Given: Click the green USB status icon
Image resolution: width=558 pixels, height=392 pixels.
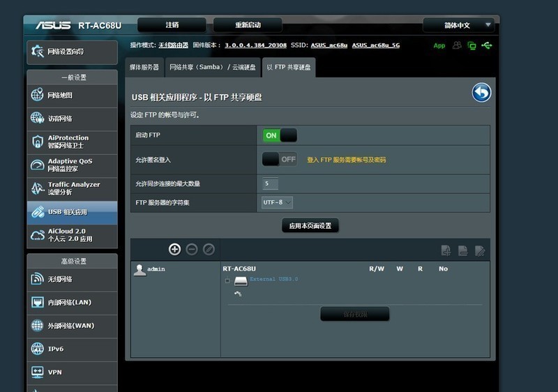Looking at the screenshot, I should point(486,45).
